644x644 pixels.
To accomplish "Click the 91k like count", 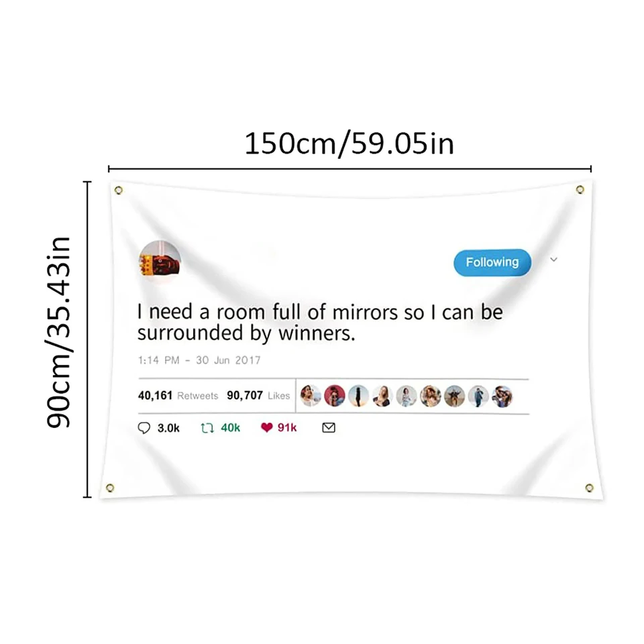I will tap(287, 428).
